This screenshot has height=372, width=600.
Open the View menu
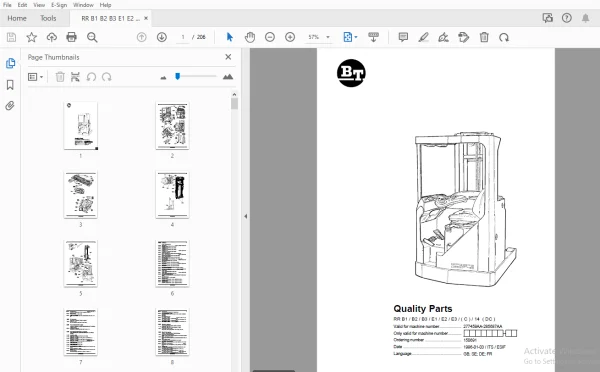click(x=39, y=5)
